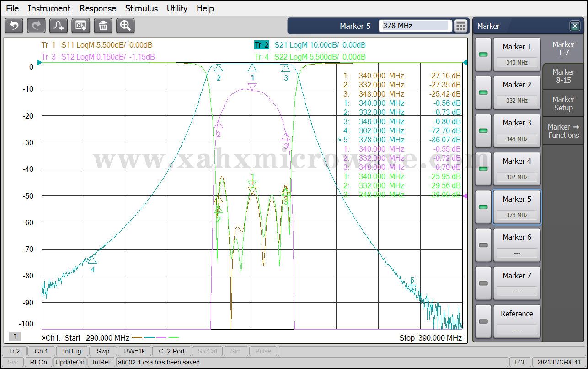Toggle Marker 2 on/off indicator
The width and height of the screenshot is (588, 369).
[483, 92]
